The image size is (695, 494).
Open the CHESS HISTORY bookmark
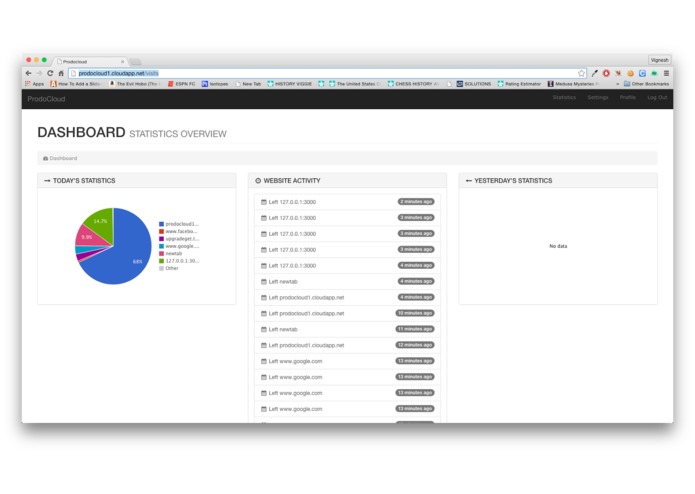414,84
